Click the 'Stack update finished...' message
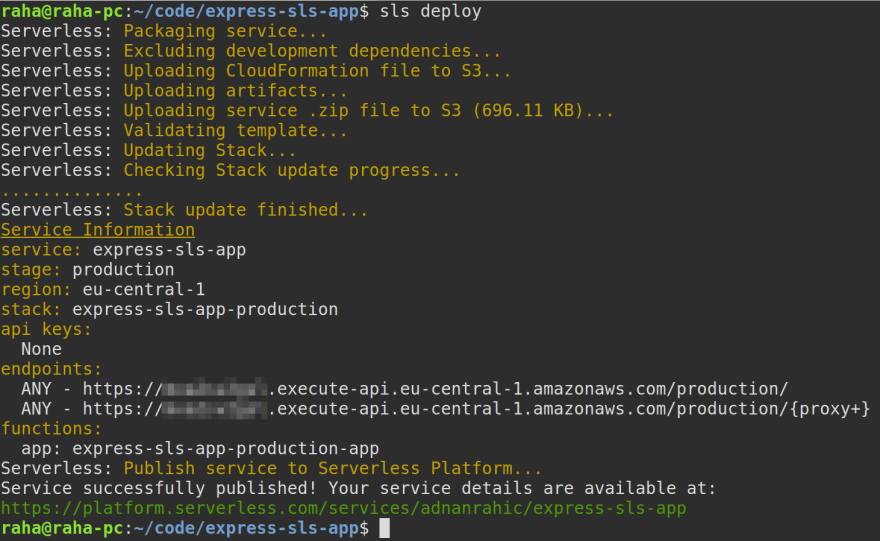Screen dimensions: 880x541 (x=245, y=210)
